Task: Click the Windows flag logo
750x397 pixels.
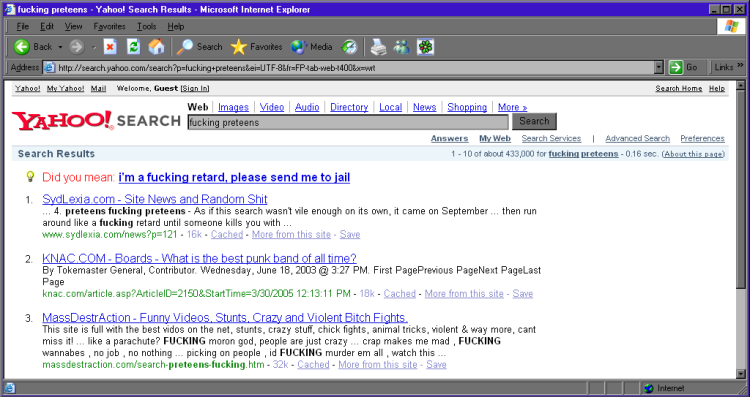Action: [x=731, y=26]
